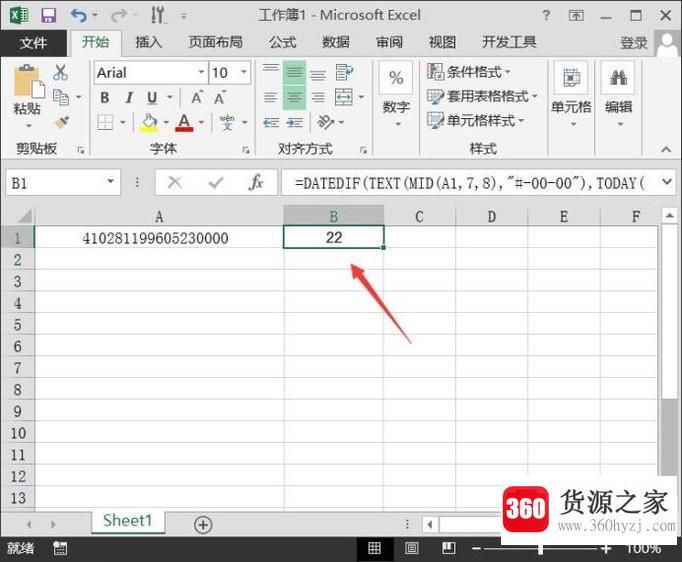This screenshot has height=562, width=682.
Task: Open the Number percent format group
Action: 396,94
